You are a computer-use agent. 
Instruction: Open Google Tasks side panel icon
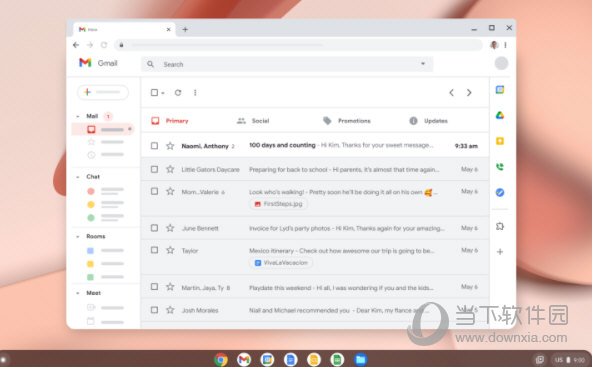click(500, 193)
